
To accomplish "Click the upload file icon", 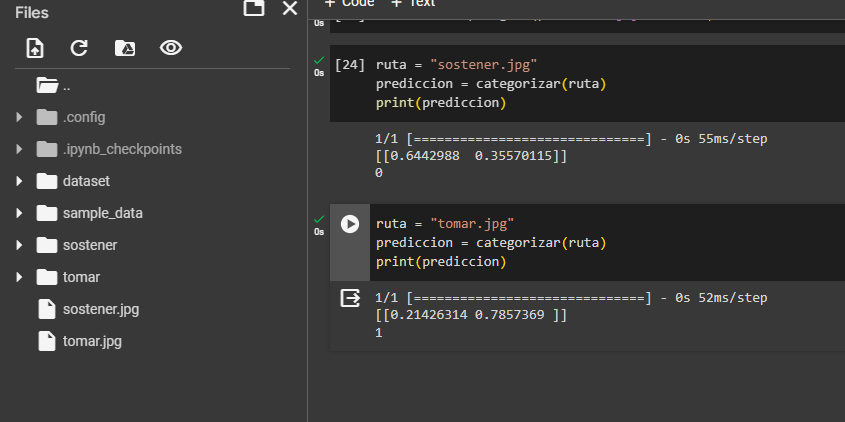I will click(x=35, y=48).
